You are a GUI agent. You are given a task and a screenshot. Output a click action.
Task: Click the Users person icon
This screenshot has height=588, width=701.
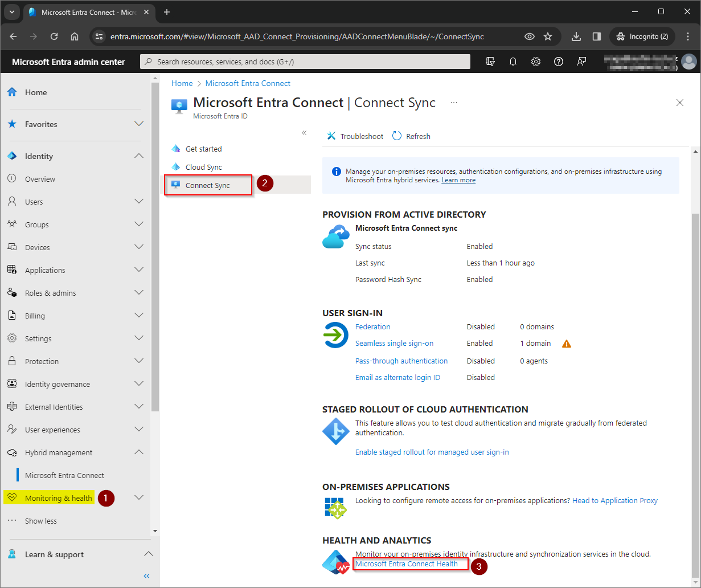12,202
